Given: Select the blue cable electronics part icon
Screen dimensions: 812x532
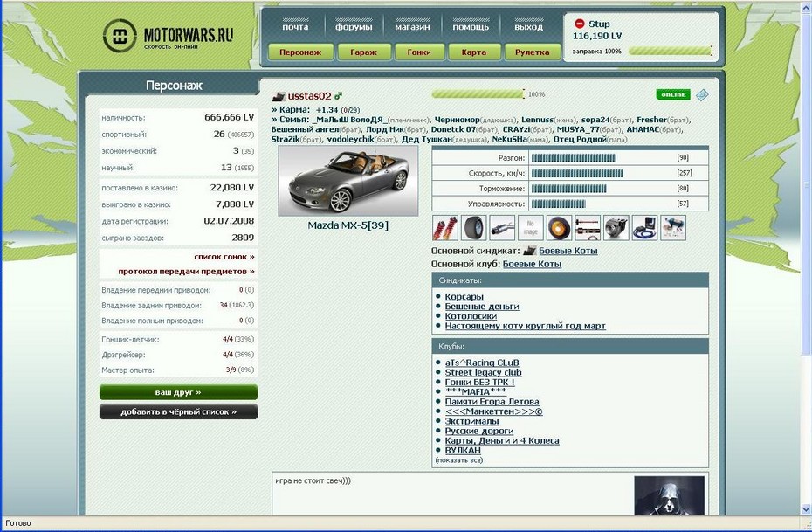Looking at the screenshot, I should pyautogui.click(x=644, y=228).
